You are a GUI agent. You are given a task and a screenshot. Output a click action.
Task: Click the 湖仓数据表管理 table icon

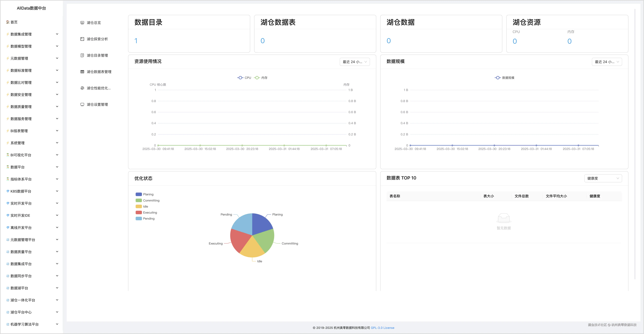pyautogui.click(x=82, y=72)
